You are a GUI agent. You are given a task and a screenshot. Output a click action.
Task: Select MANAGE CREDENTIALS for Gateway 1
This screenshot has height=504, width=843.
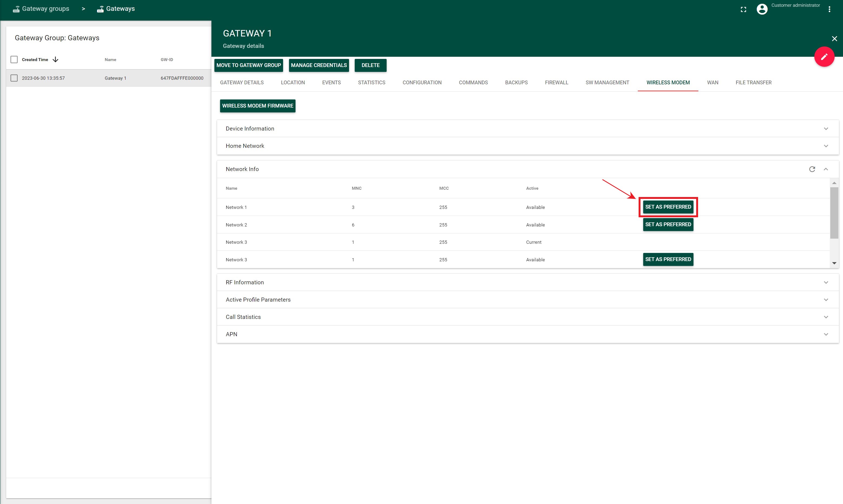(x=318, y=65)
